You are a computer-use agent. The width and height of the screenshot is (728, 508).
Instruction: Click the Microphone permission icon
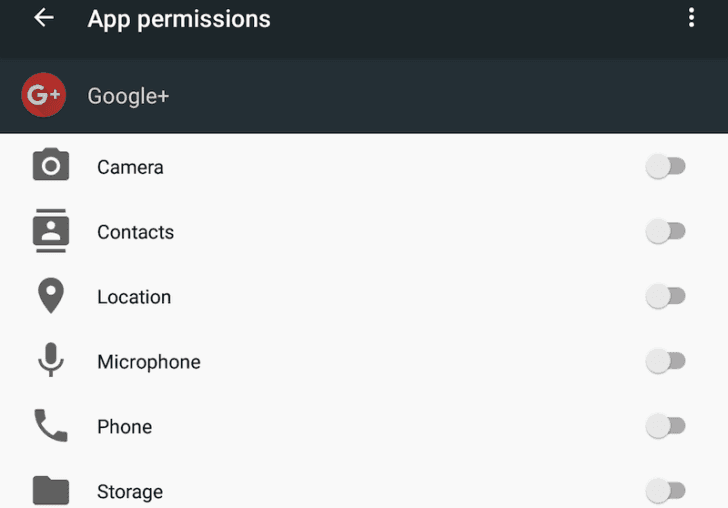pyautogui.click(x=51, y=360)
